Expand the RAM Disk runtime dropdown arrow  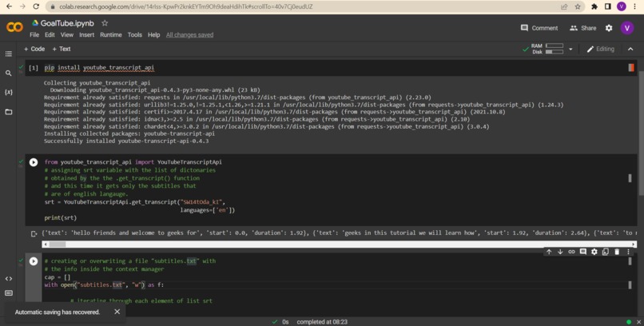click(570, 50)
